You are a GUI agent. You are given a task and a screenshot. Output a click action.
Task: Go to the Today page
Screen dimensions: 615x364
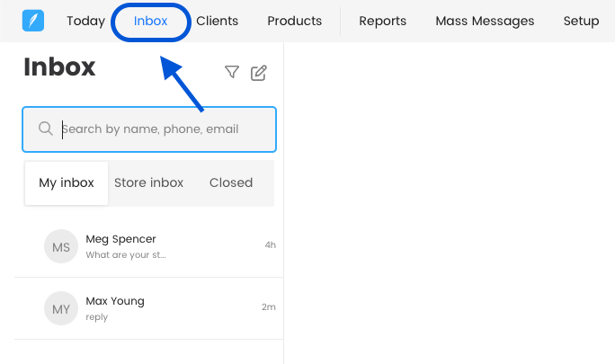[x=85, y=21]
